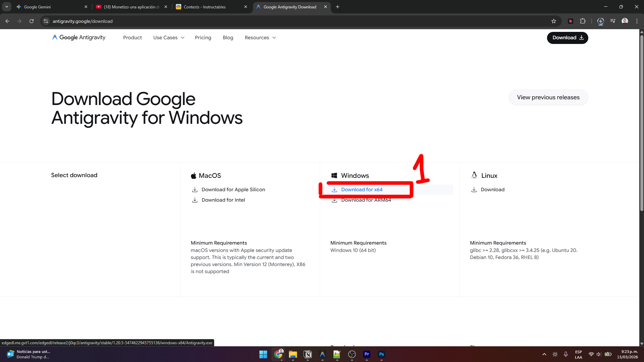Focus the address bar showing antigravity.google/download
The height and width of the screenshot is (362, 644).
[299, 21]
